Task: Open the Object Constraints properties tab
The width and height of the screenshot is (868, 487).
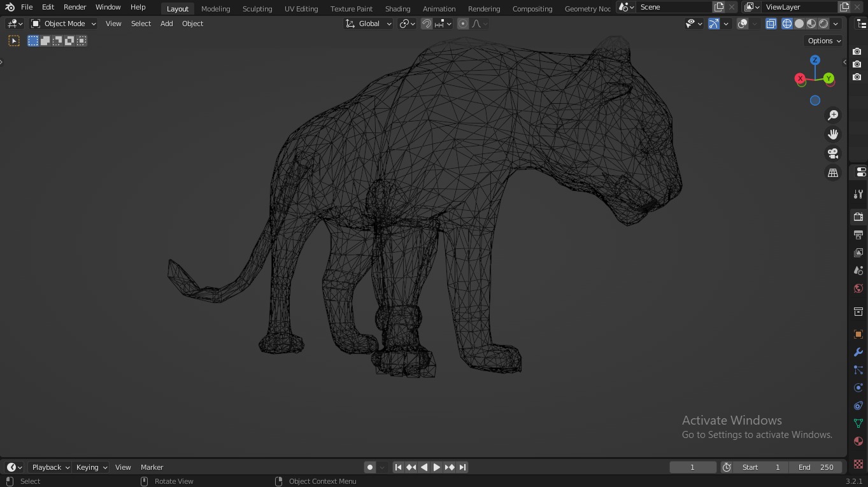Action: coord(858,406)
